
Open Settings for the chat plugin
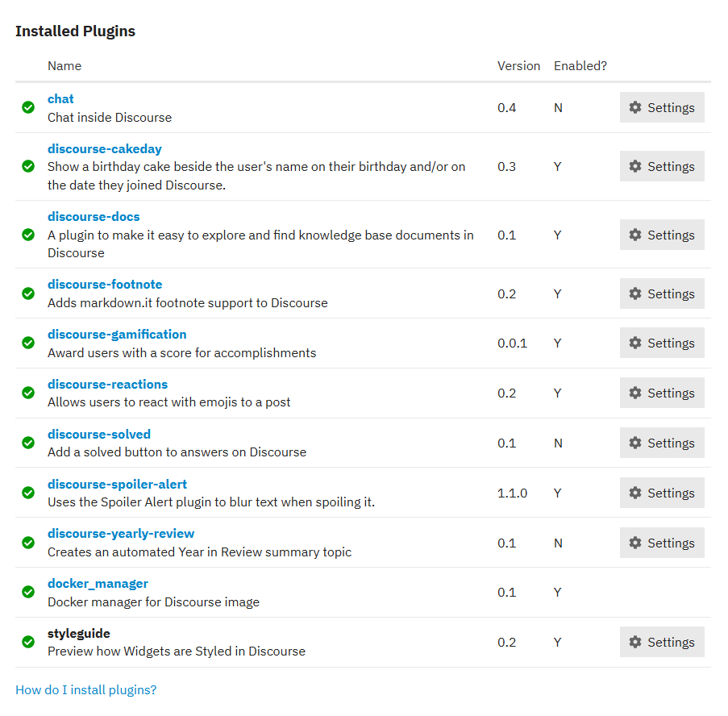click(662, 107)
